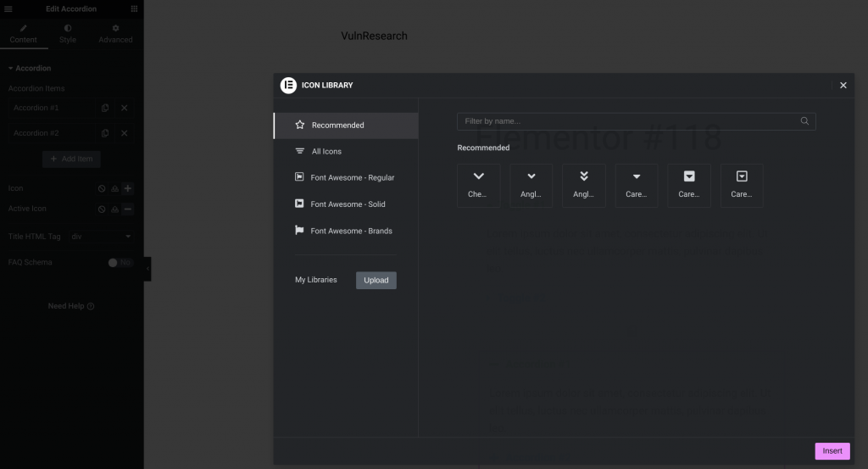This screenshot has height=469, width=868.
Task: Open the Need Help link
Action: [71, 306]
